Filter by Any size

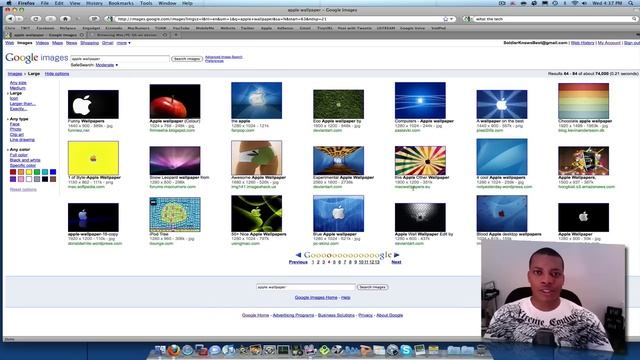click(18, 83)
